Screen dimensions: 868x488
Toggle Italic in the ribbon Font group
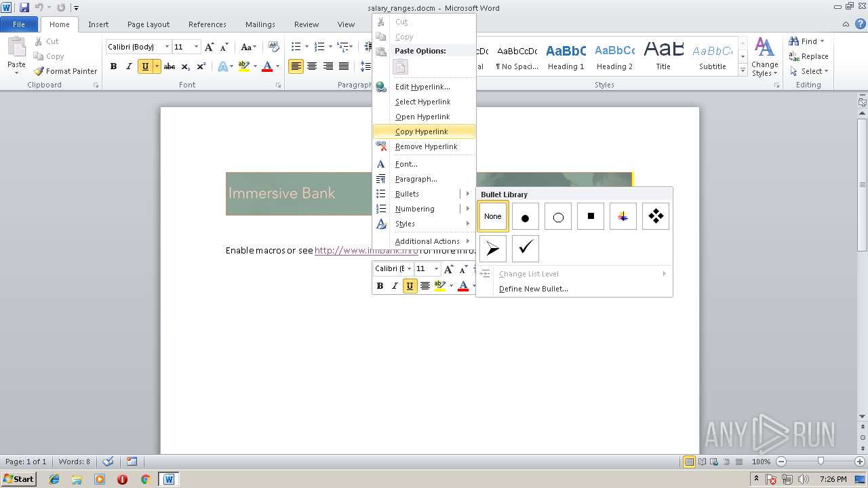point(129,66)
